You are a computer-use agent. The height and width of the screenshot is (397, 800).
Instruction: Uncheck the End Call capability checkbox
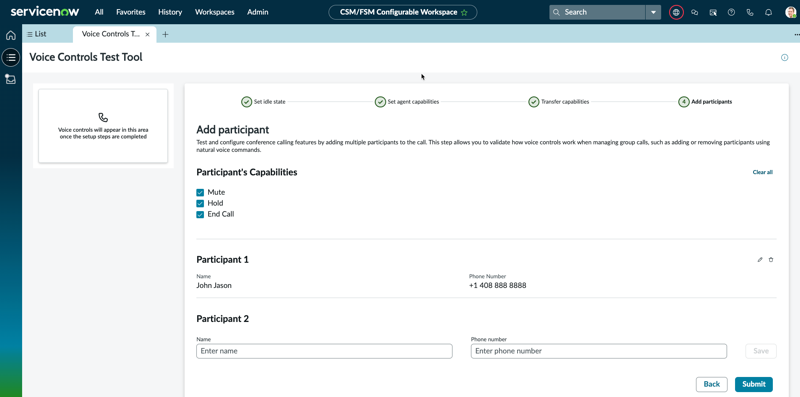[200, 214]
